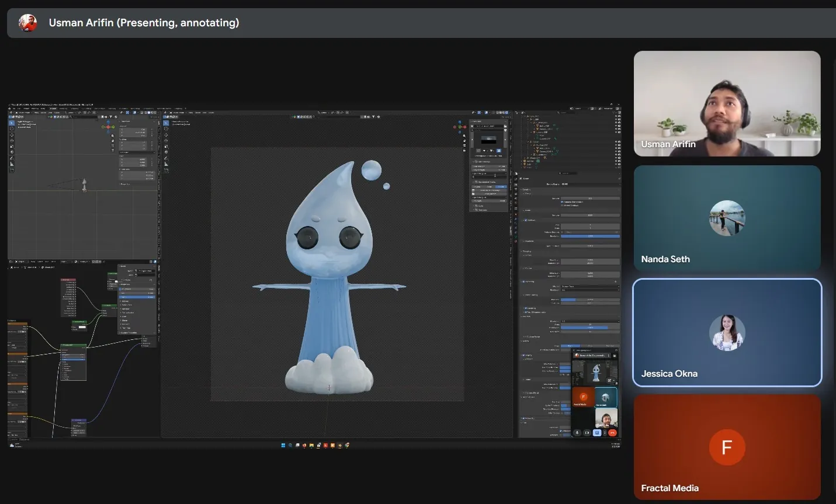Click the Usman Arifin video tile
The height and width of the screenshot is (504, 836).
pos(727,103)
